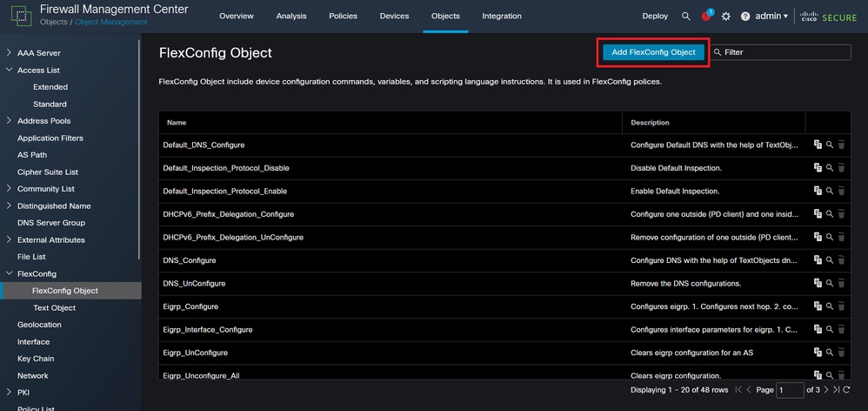Screen dimensions: 868x411
Task: Open the Devices menu
Action: pos(394,16)
